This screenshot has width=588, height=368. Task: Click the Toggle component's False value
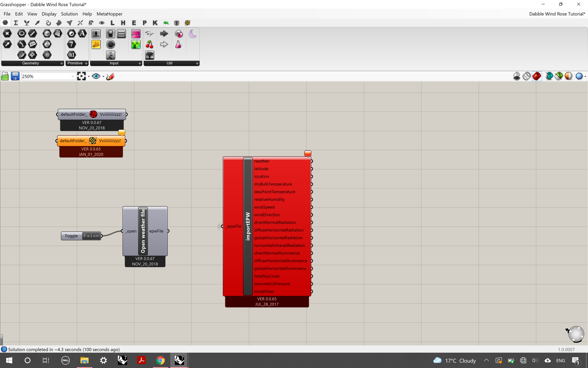click(91, 236)
